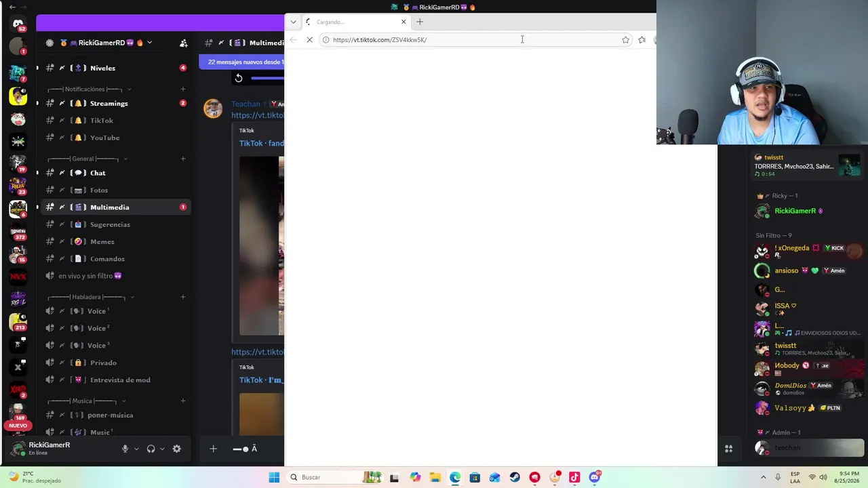Open headphone output options arrow
The height and width of the screenshot is (488, 868).
coord(162,449)
